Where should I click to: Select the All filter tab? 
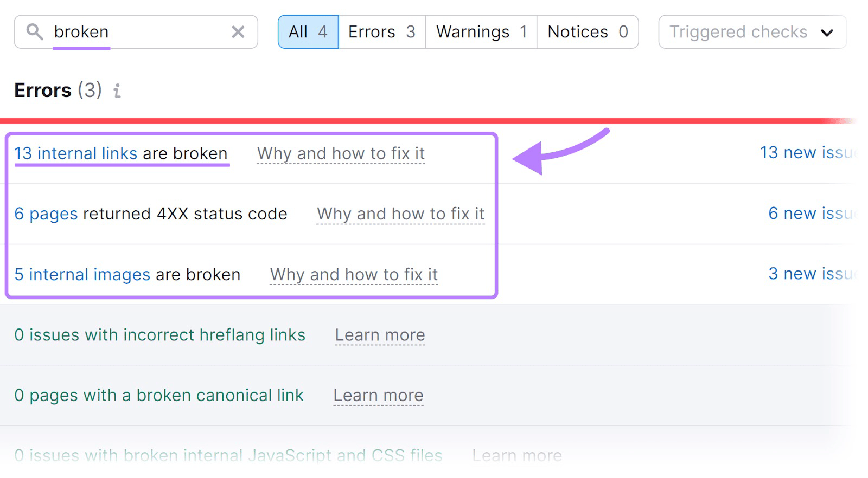pyautogui.click(x=308, y=32)
